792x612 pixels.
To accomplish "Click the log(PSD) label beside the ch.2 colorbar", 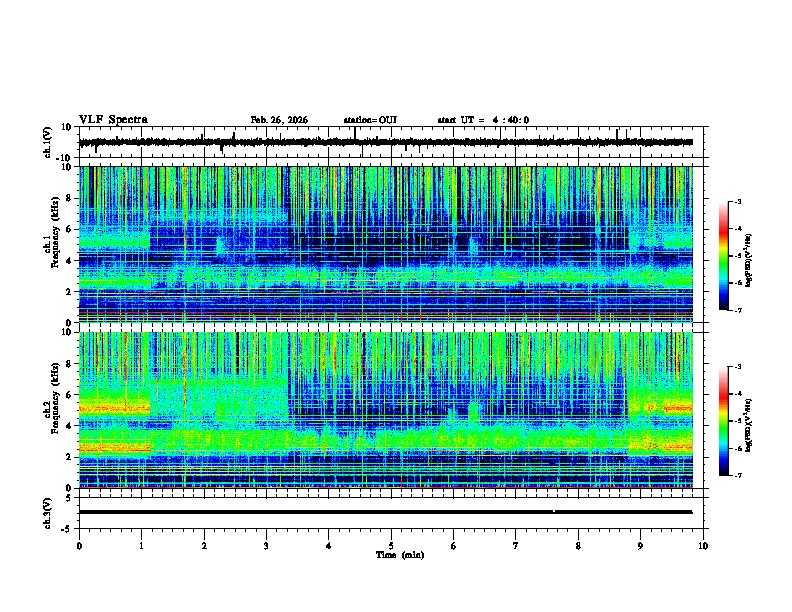I will click(749, 425).
